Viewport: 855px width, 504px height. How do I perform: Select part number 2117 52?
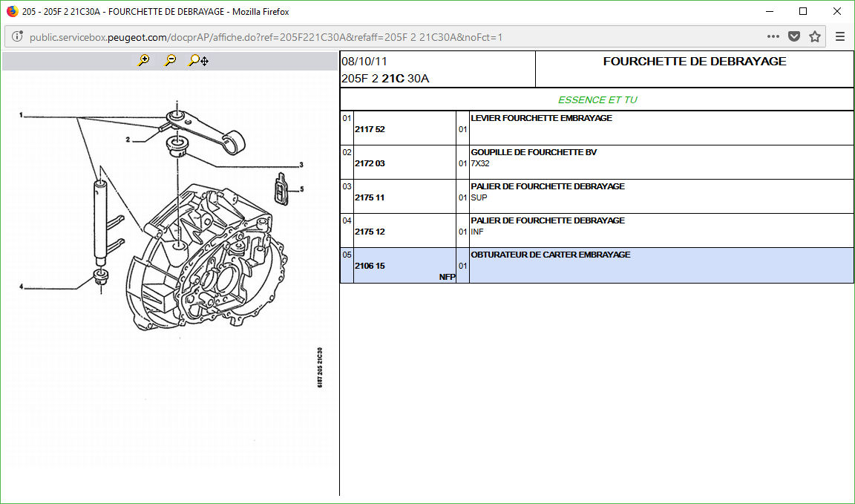(370, 129)
